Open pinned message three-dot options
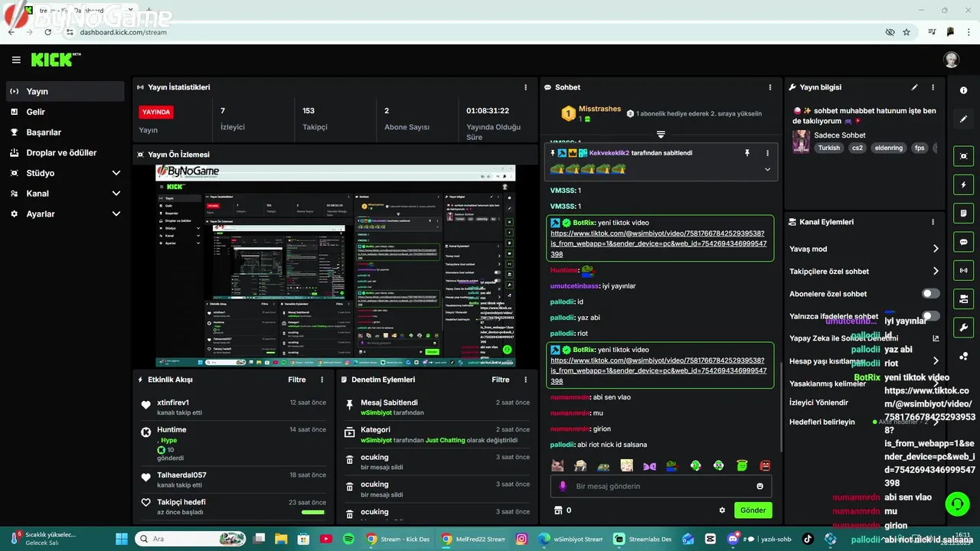 767,153
